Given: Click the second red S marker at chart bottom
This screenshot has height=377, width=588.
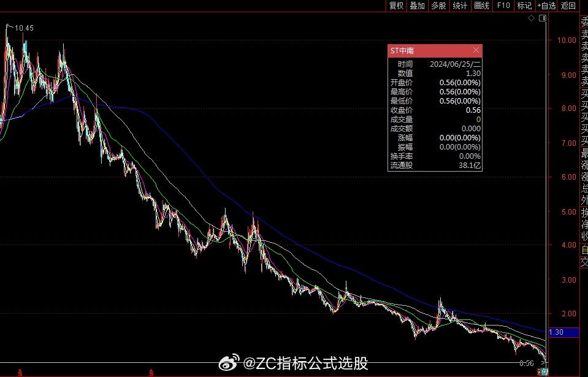Looking at the screenshot, I should pos(151,373).
